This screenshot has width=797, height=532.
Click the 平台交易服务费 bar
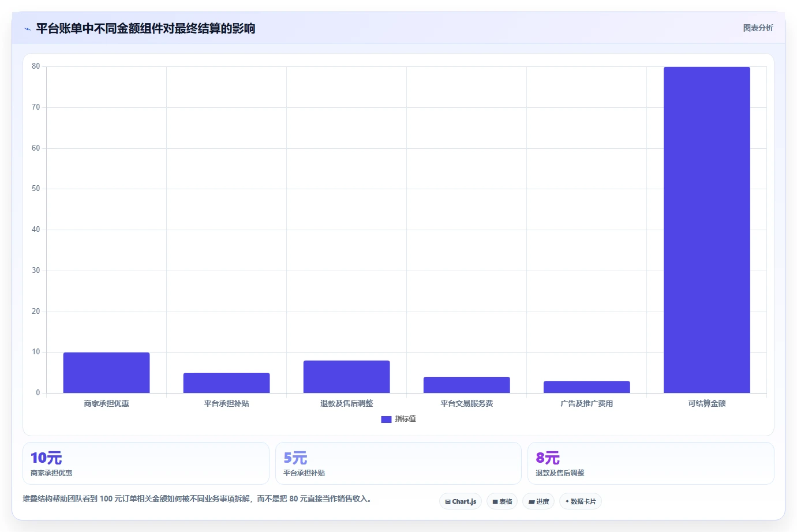pyautogui.click(x=466, y=385)
